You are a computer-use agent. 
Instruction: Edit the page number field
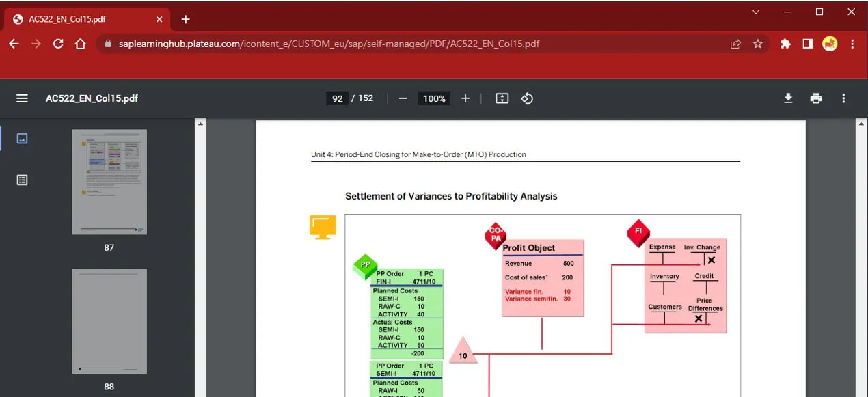click(338, 98)
